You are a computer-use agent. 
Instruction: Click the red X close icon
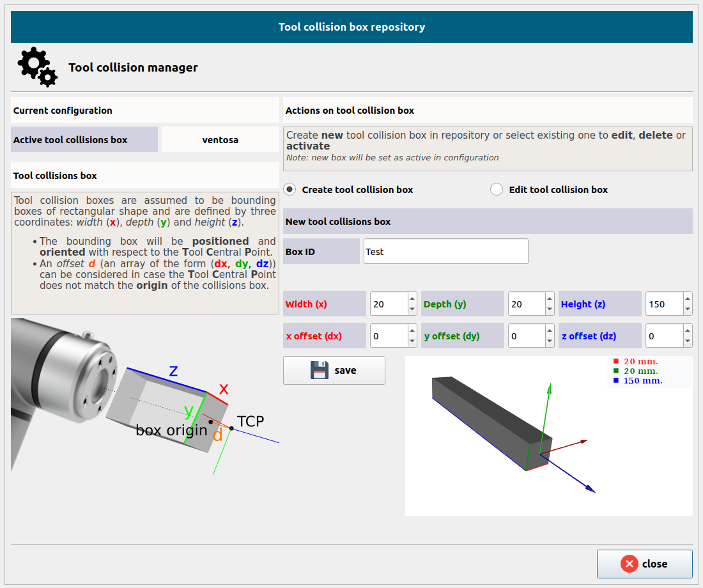[630, 564]
